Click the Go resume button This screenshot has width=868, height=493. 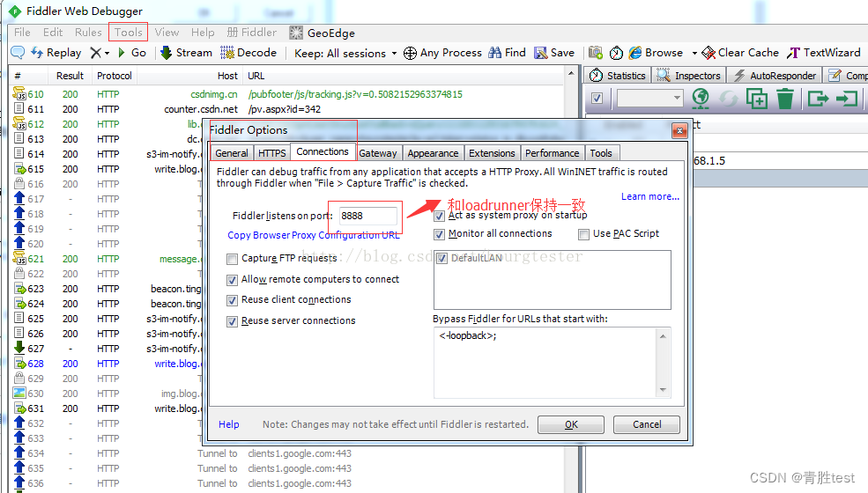[132, 53]
